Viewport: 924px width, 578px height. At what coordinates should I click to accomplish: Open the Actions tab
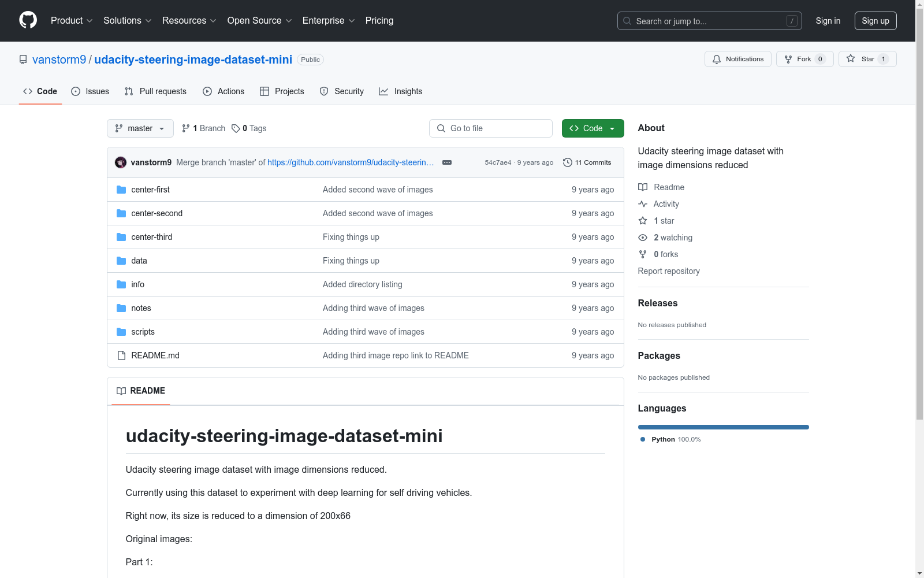[x=223, y=91]
